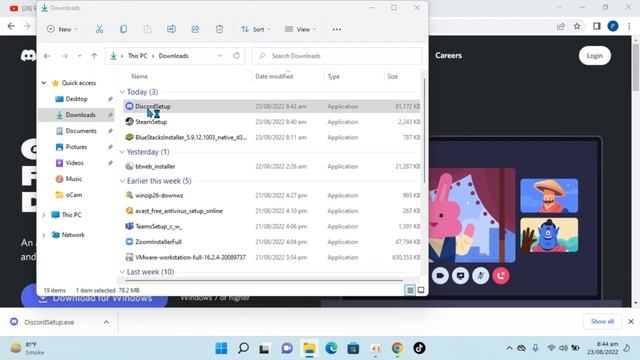The width and height of the screenshot is (640, 360).
Task: Close the Chrome downloads bar
Action: click(631, 322)
